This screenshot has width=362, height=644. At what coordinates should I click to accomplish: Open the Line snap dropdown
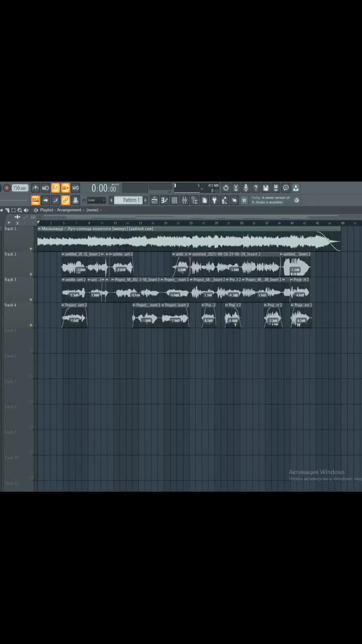coord(96,200)
